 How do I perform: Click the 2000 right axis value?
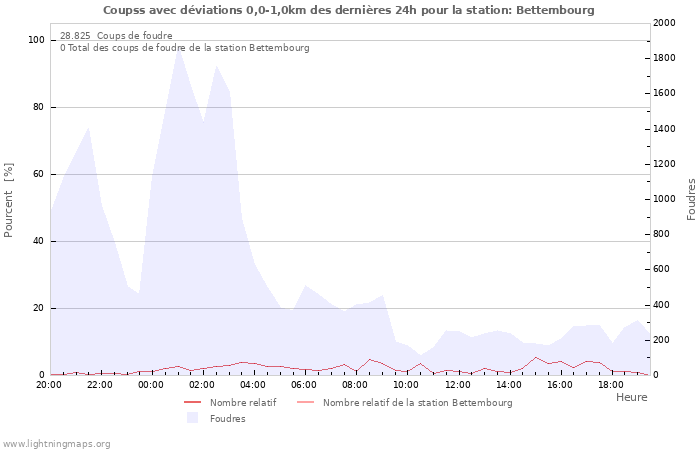(x=664, y=23)
